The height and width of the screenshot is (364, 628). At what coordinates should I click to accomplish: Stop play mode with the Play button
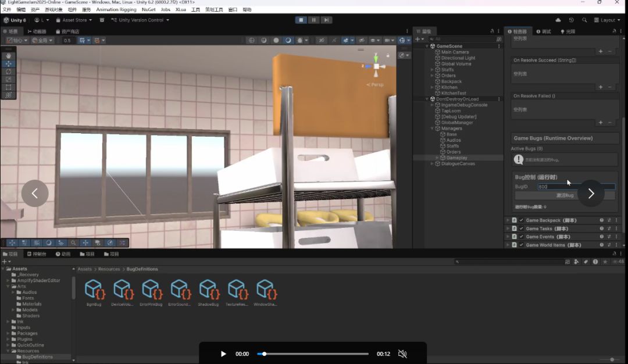tap(301, 20)
